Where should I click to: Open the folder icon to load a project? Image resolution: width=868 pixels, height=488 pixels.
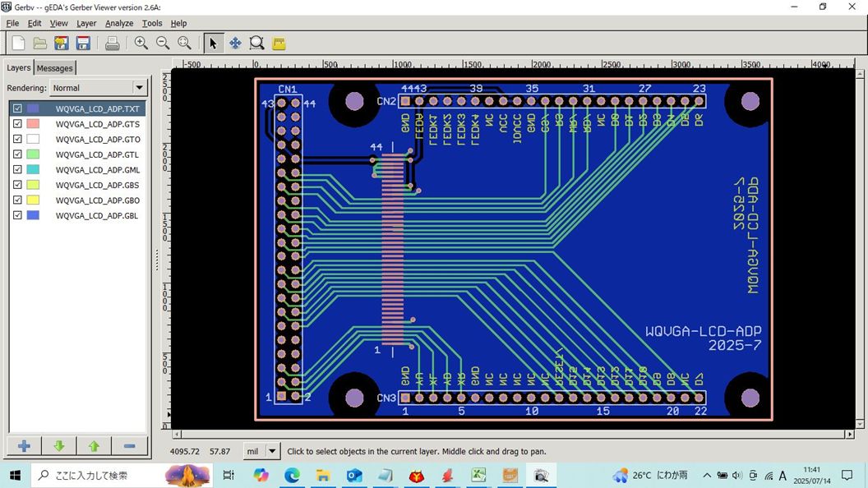pyautogui.click(x=39, y=44)
